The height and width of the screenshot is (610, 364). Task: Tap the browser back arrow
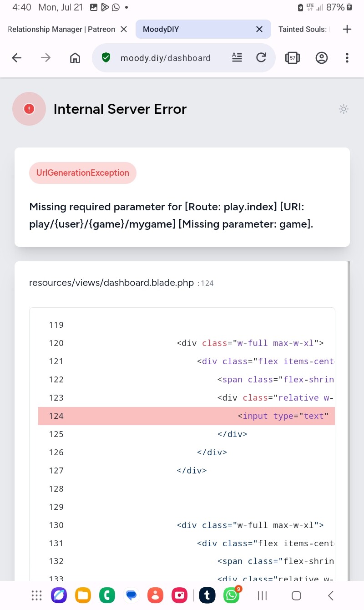click(x=17, y=58)
